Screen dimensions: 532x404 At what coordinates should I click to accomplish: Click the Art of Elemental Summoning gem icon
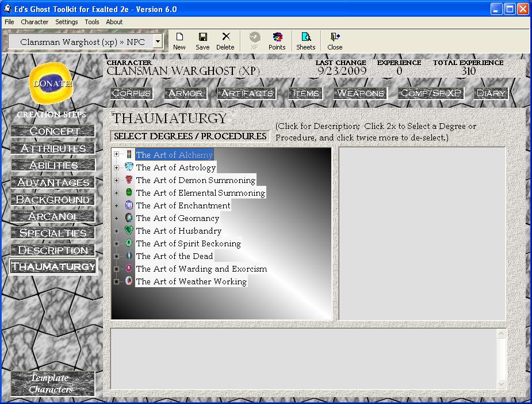[129, 192]
